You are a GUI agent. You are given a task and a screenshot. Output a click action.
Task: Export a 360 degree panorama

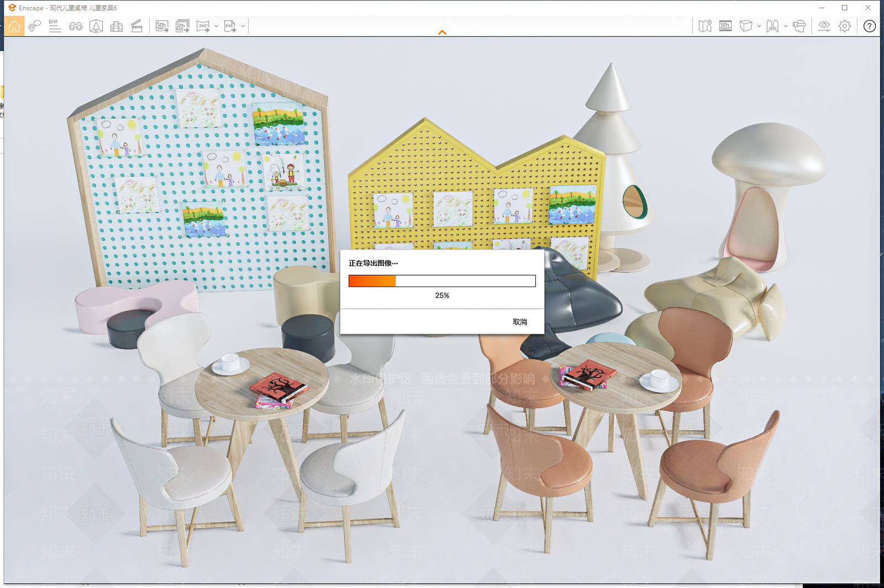coord(203,26)
